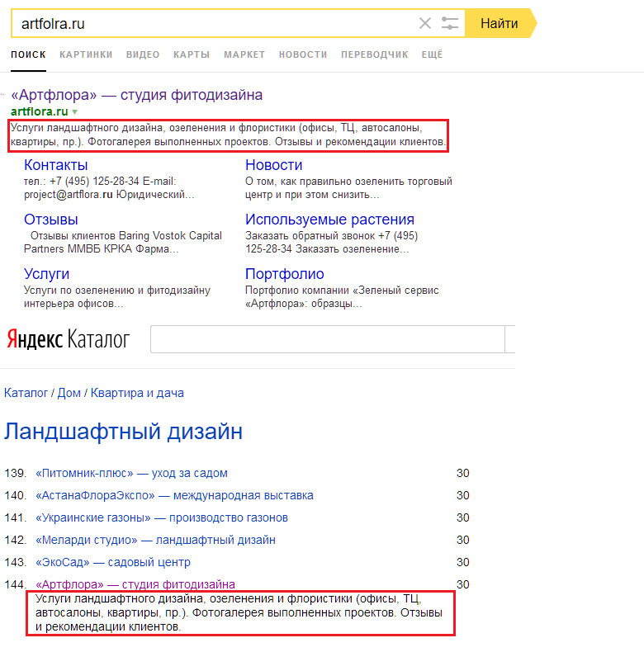Screen dimensions: 644x652
Task: Open catalog entry «Артфлора» — студия фитодизайна
Action: (x=135, y=584)
